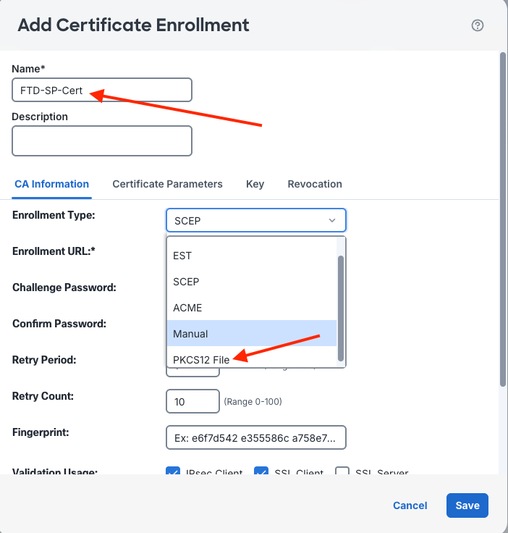The image size is (508, 533).
Task: Click the Challenge Password label
Action: coord(64,288)
